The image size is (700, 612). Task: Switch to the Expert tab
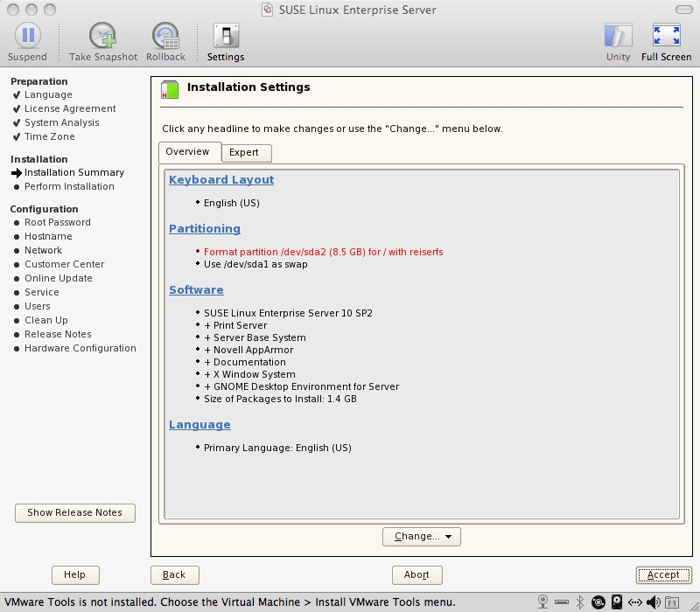[246, 152]
